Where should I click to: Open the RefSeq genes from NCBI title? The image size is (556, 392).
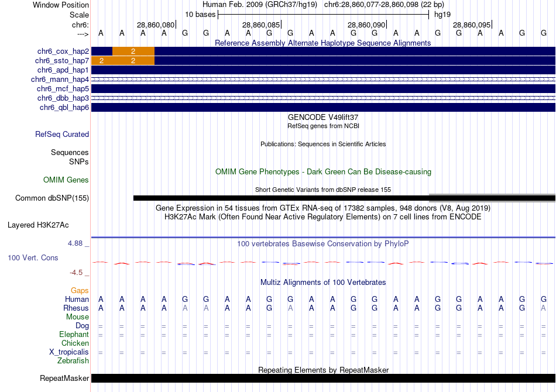pos(323,126)
